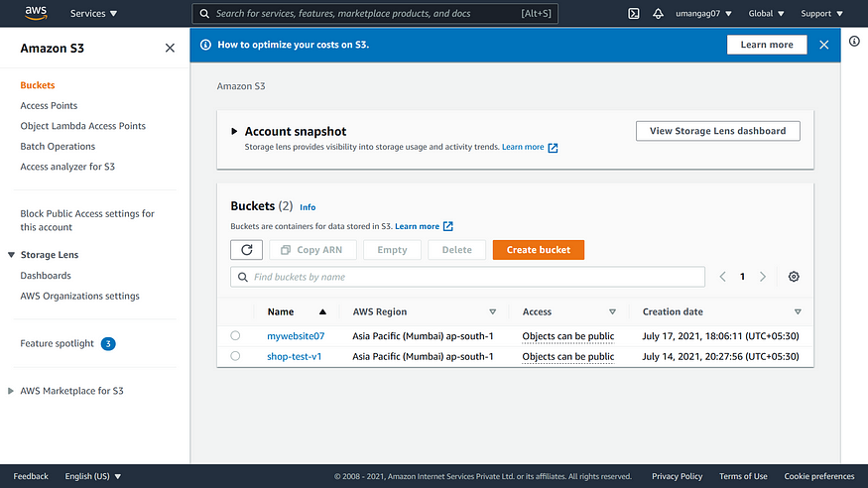Click the Empty button
This screenshot has width=868, height=488.
point(392,250)
